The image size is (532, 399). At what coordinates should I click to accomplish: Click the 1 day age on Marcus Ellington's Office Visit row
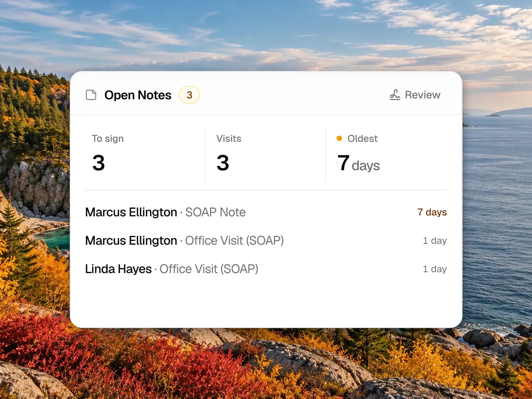pyautogui.click(x=435, y=241)
